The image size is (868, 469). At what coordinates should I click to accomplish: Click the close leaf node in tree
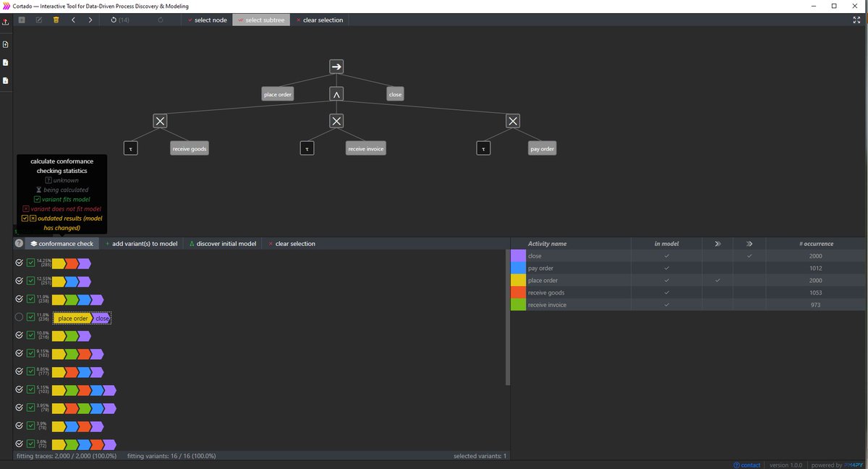pyautogui.click(x=395, y=94)
